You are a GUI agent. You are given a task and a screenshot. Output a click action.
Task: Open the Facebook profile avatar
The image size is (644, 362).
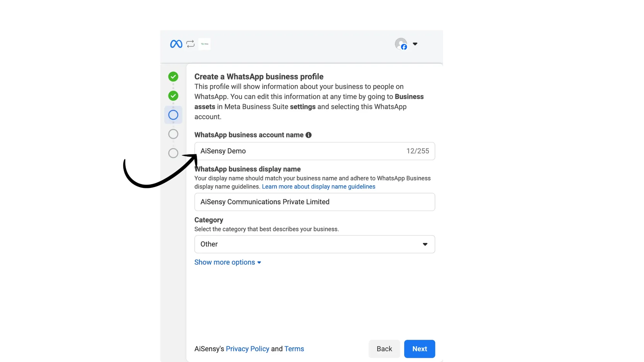pos(401,44)
